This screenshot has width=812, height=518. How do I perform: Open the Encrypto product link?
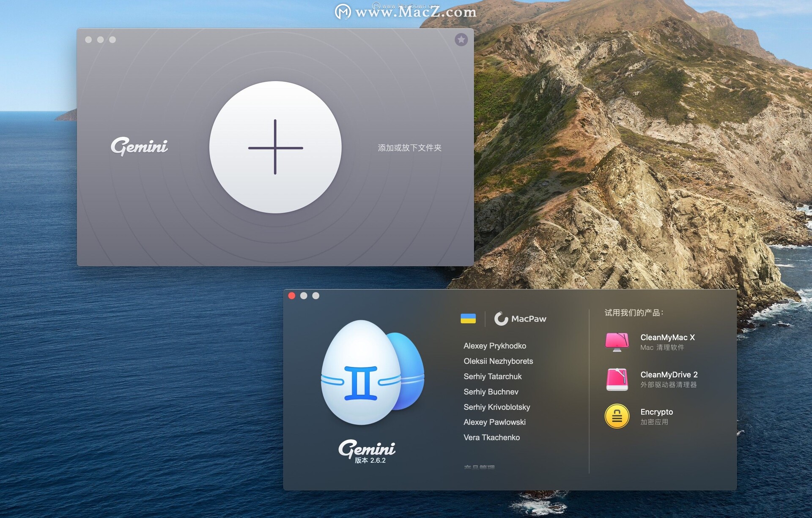click(x=657, y=412)
